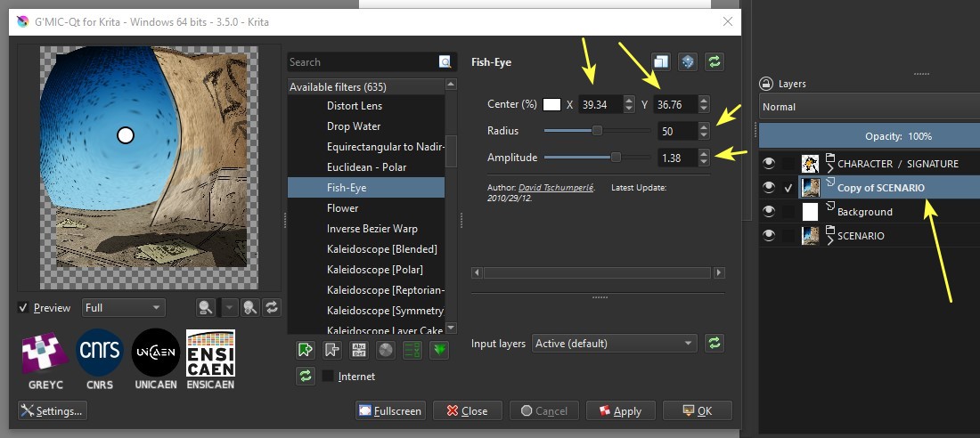Open the preview mode Full dropdown
Screen dimensions: 980x438
123,308
